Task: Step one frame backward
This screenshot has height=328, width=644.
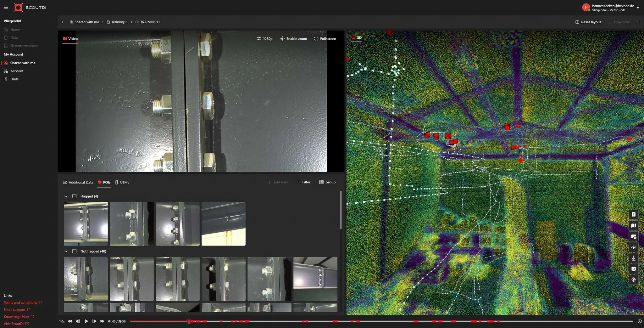Action: tap(78, 321)
